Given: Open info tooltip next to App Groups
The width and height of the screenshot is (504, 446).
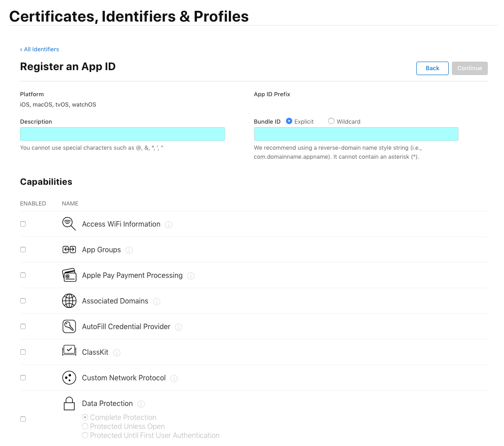Looking at the screenshot, I should pos(129,250).
